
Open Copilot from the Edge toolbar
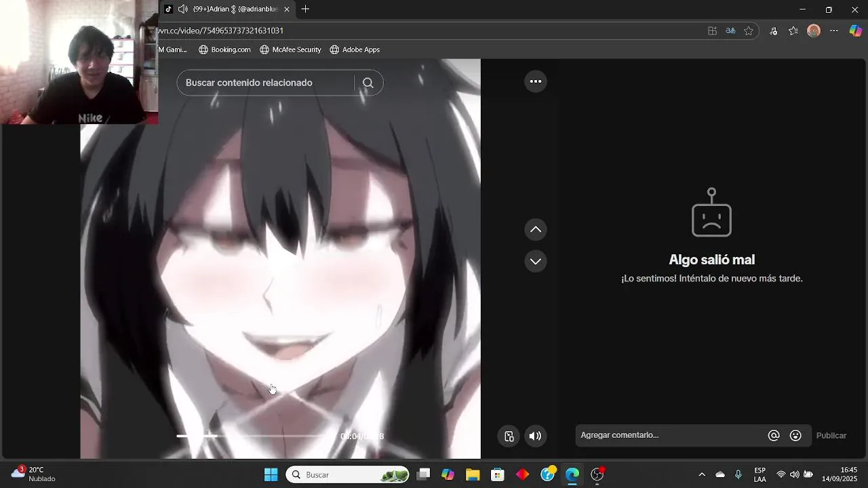856,30
